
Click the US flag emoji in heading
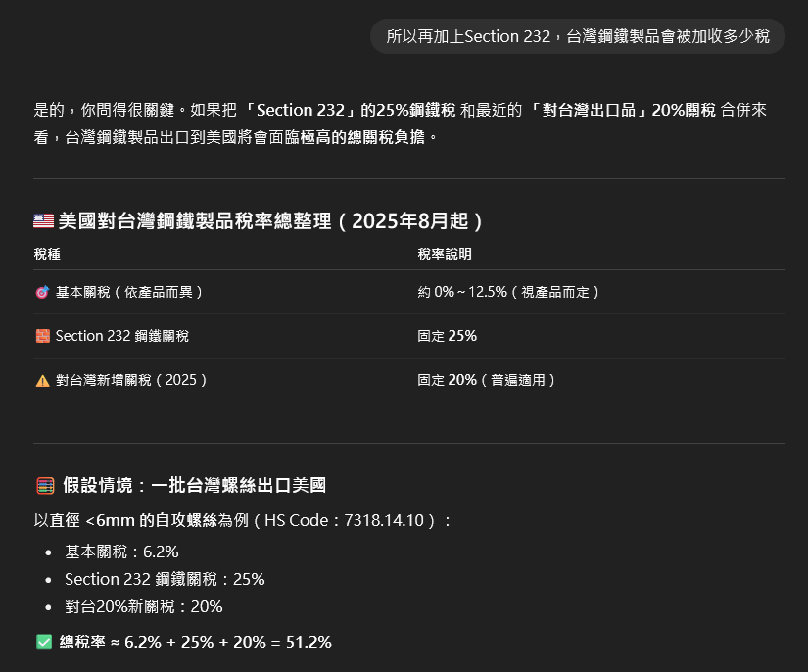click(x=43, y=221)
